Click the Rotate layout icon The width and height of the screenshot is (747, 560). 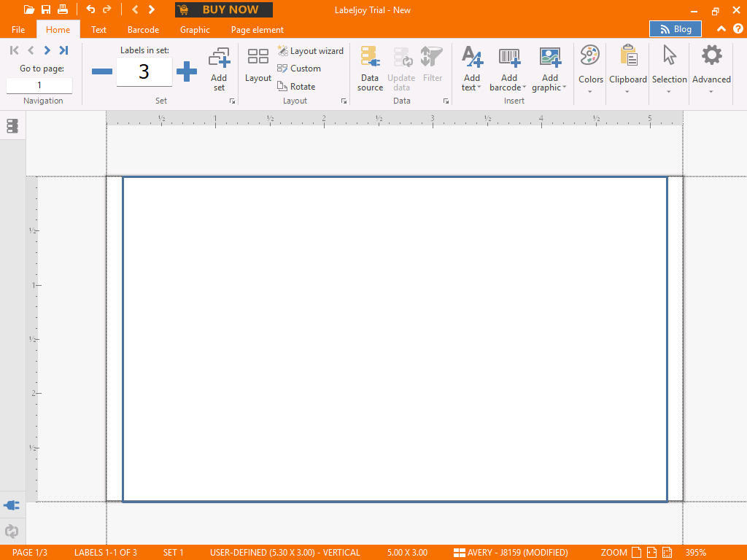click(283, 86)
